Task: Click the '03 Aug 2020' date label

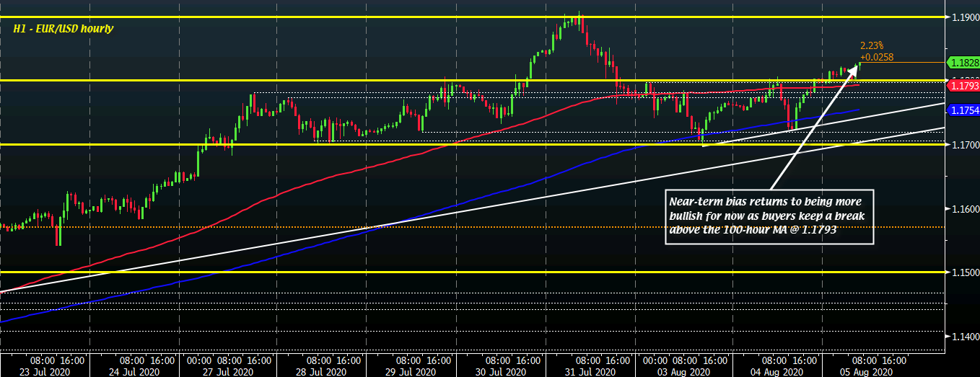Action: click(684, 371)
